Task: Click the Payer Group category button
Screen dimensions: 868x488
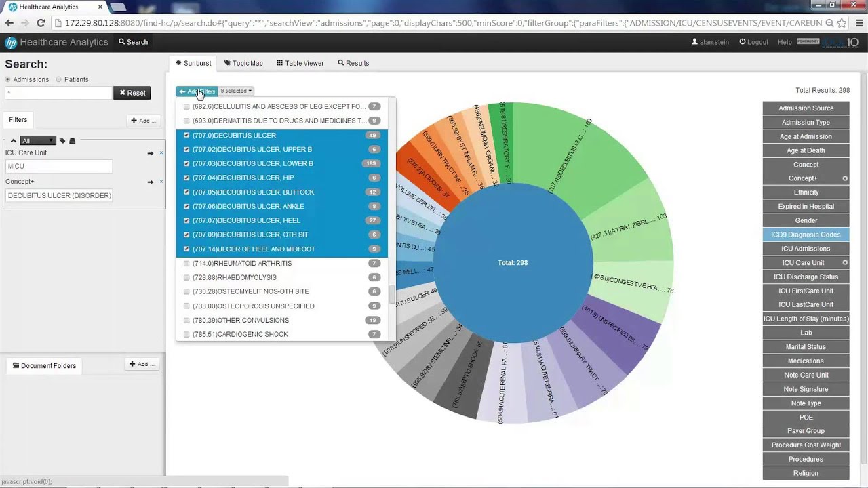Action: coord(806,431)
